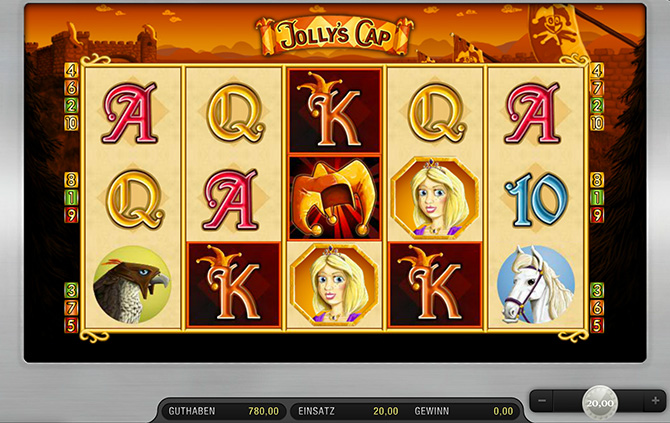Click the jester cap wild symbol
Viewport: 670px width, 423px height.
335,198
